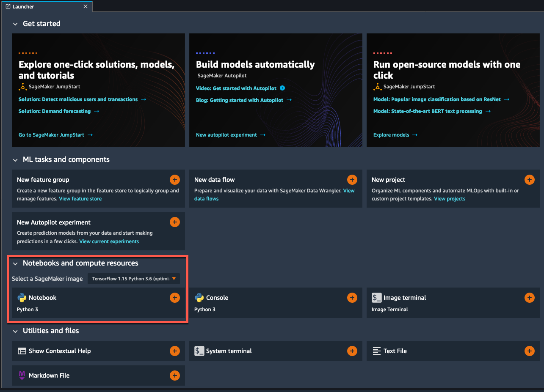This screenshot has width=544, height=392.
Task: Go to SageMaker JumpStart link
Action: point(55,135)
